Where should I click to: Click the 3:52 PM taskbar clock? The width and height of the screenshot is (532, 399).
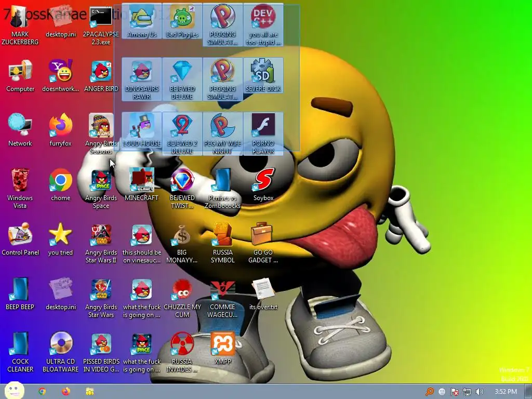click(506, 392)
